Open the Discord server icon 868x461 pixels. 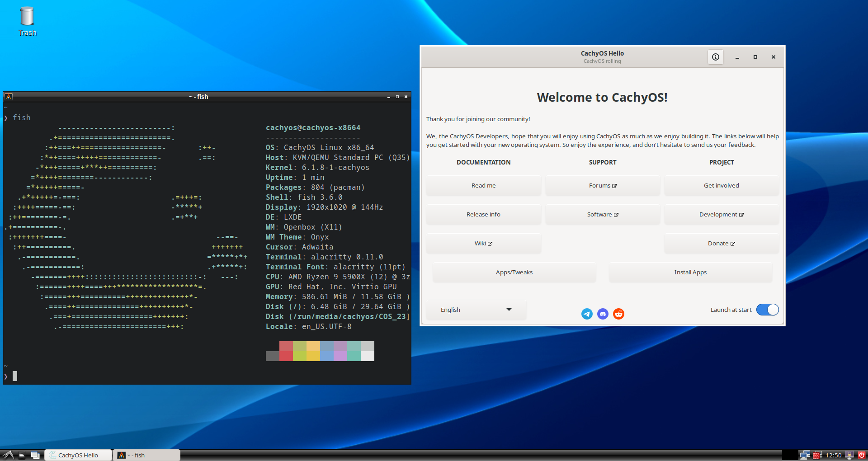[603, 314]
